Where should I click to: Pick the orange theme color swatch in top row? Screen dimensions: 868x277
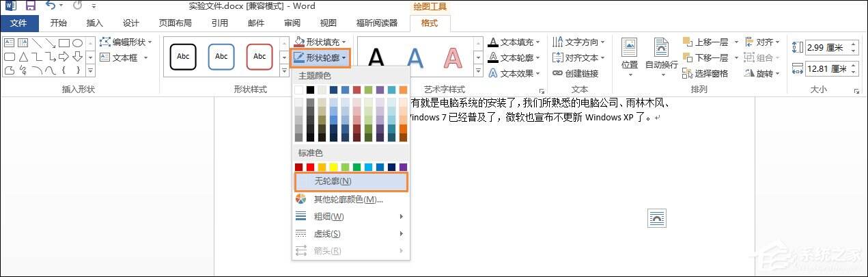(x=403, y=90)
